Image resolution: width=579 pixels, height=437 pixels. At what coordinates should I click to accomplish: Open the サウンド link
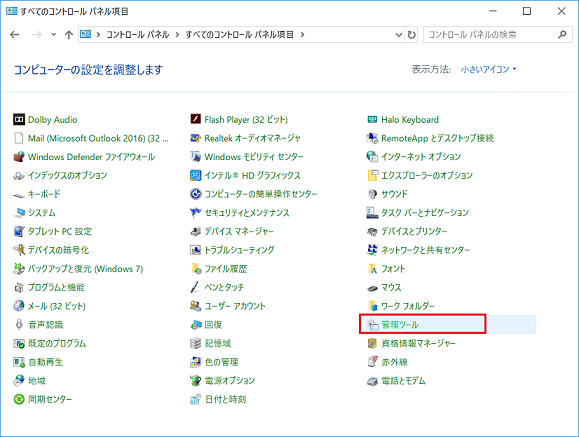pyautogui.click(x=394, y=194)
